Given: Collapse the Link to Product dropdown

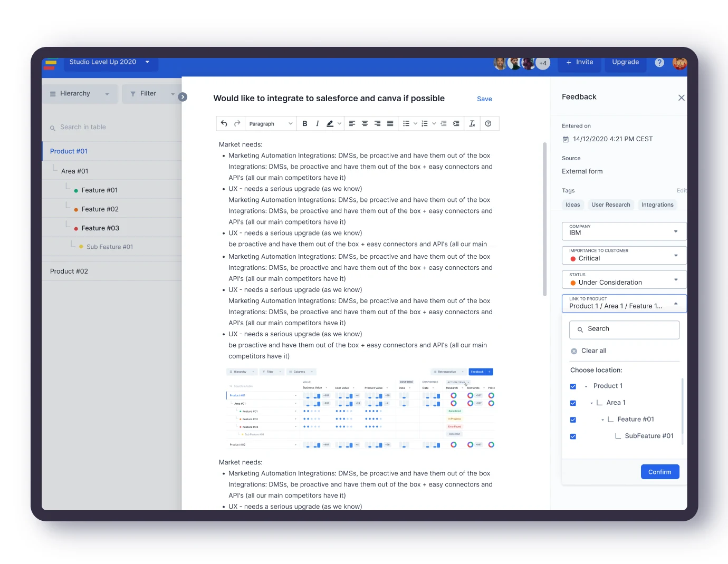Looking at the screenshot, I should pyautogui.click(x=624, y=303).
